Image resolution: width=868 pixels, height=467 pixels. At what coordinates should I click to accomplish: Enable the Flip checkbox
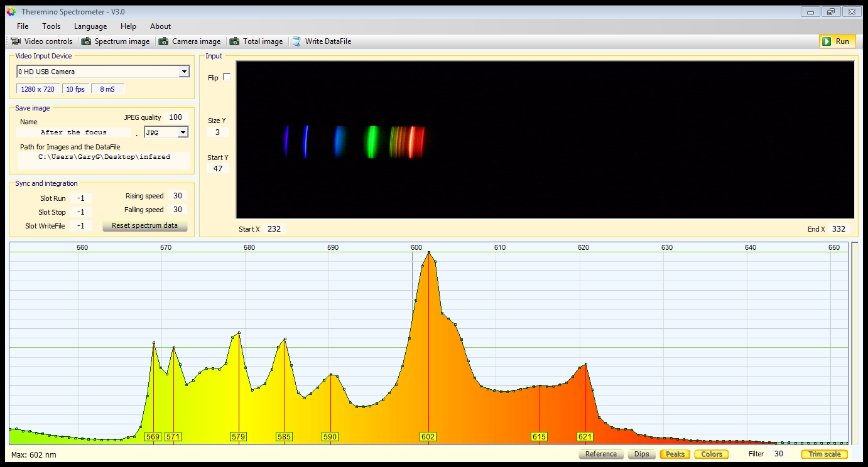(x=227, y=77)
